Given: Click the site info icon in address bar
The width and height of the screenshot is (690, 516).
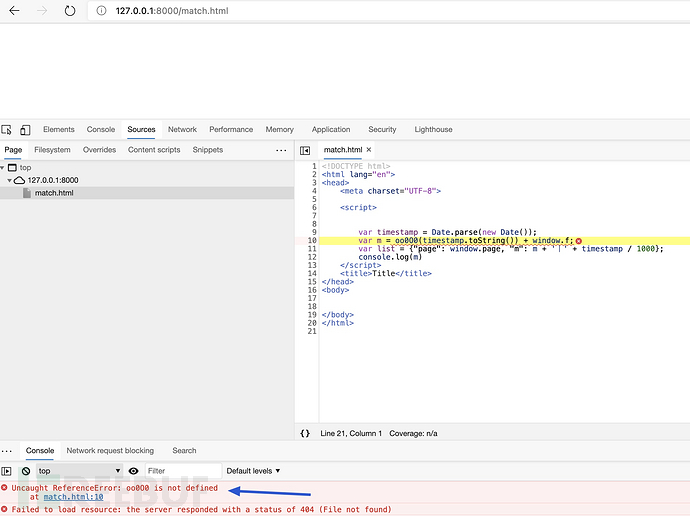Looking at the screenshot, I should pyautogui.click(x=102, y=11).
